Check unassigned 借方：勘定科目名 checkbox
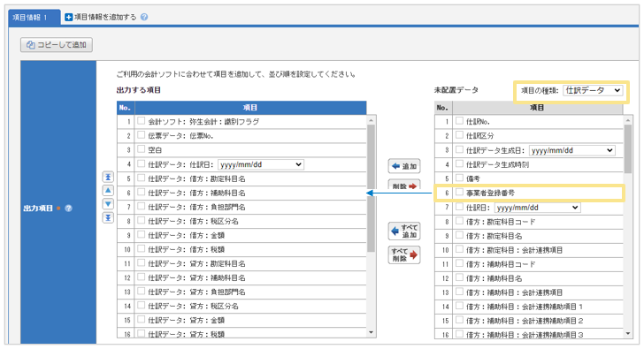This screenshot has width=644, height=349. (x=459, y=235)
